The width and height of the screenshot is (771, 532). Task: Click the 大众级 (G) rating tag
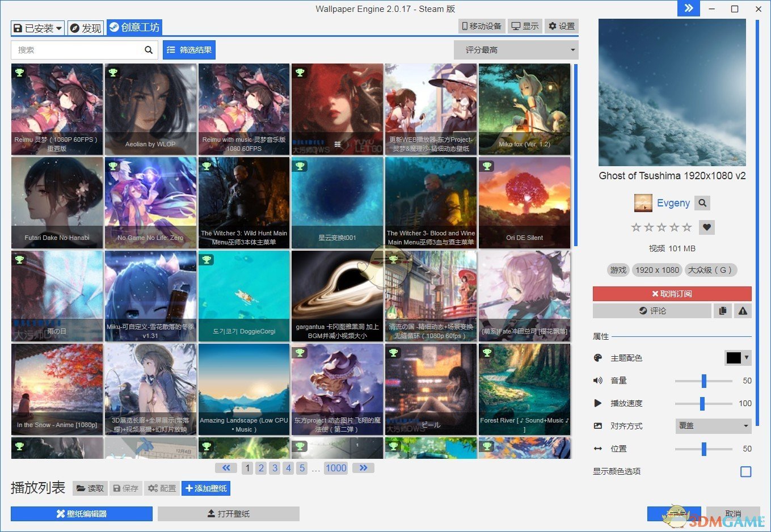(x=710, y=270)
